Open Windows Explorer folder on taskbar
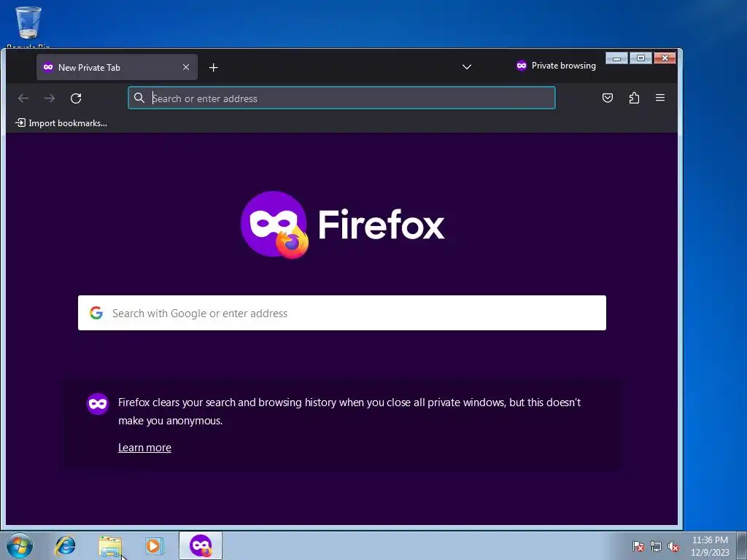Screen dimensions: 747x560 [x=109, y=545]
